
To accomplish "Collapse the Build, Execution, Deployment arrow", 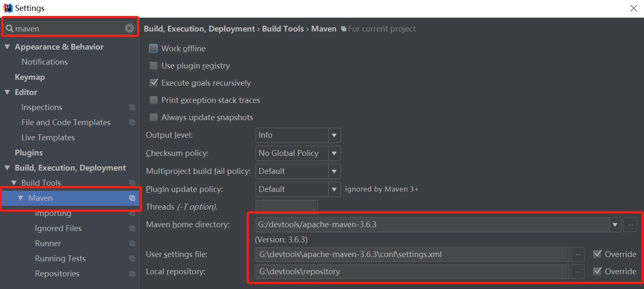I will coord(7,168).
